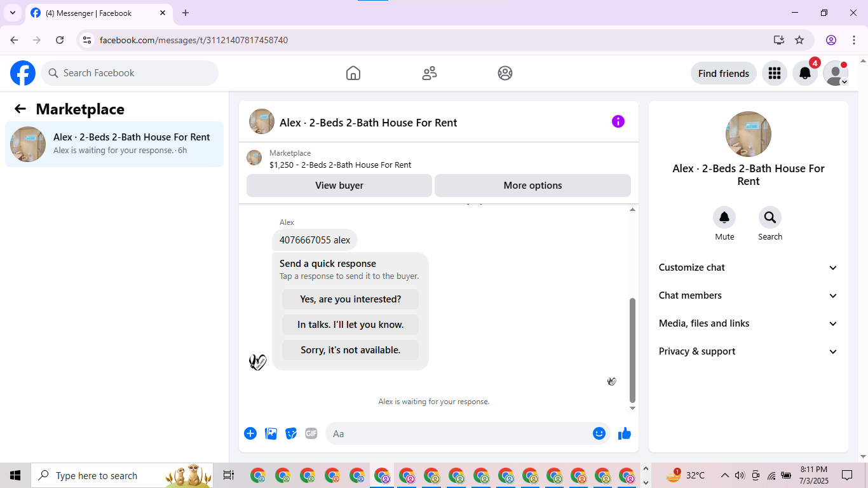The image size is (868, 488).
Task: Choose a GIF icon
Action: pos(311,433)
